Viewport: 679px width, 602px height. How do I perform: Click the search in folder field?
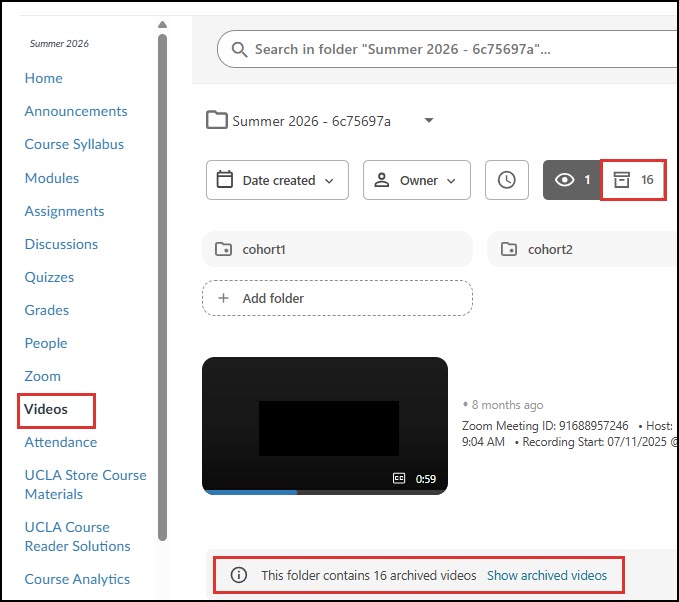coord(448,49)
